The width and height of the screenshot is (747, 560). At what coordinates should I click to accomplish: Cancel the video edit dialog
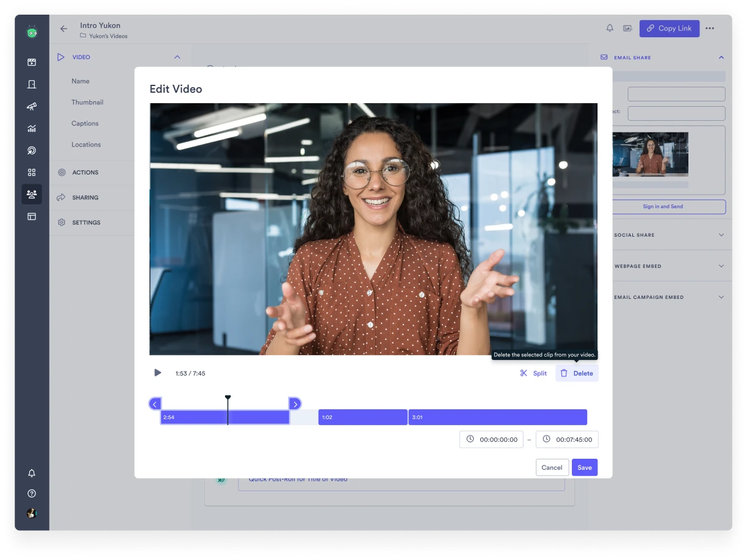552,467
